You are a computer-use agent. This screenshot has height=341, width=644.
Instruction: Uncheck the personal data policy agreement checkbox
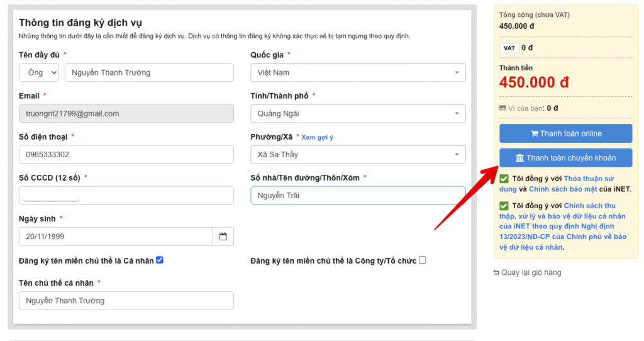(504, 206)
